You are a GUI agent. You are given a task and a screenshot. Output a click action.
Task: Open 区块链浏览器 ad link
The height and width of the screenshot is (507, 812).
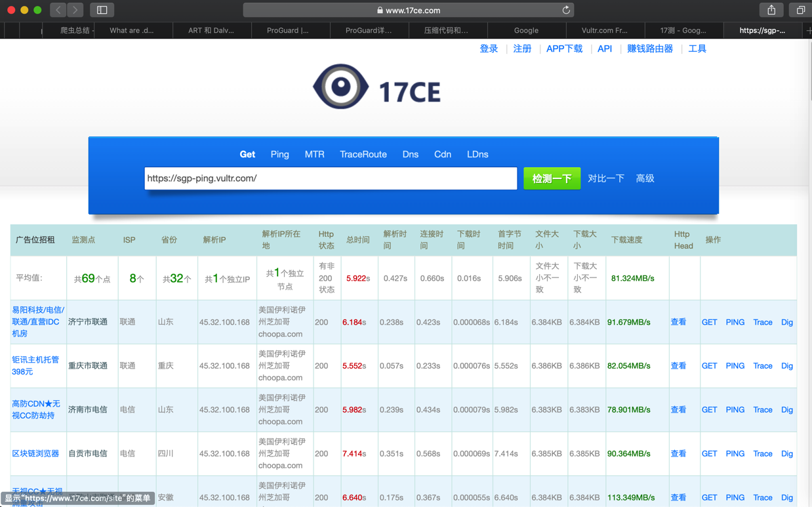[35, 453]
